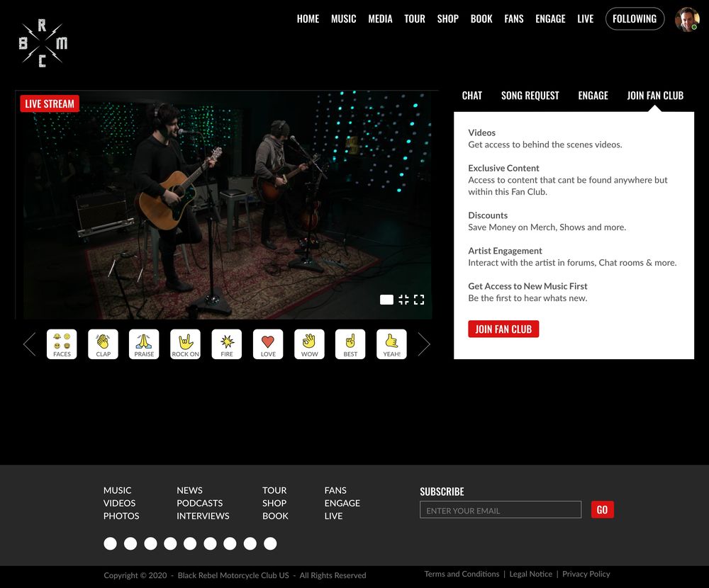Screen dimensions: 709x588
Task: Open the News footer link
Action: [x=189, y=490]
